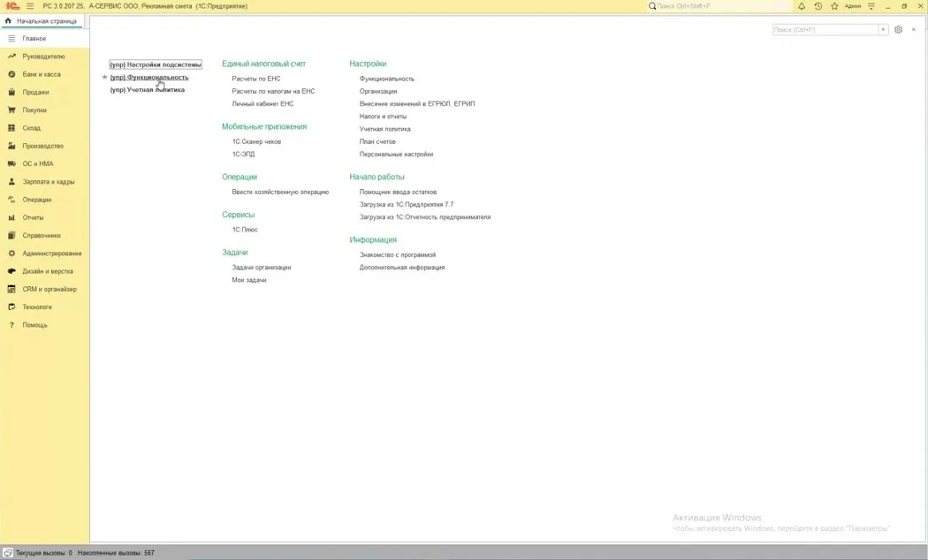Open Расчеты по ЕНС
This screenshot has width=928, height=560.
coord(256,79)
